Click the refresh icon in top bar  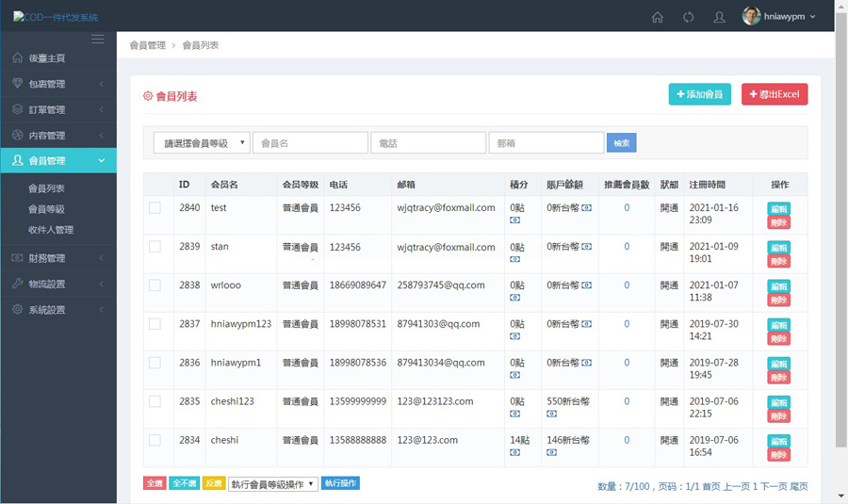point(689,17)
